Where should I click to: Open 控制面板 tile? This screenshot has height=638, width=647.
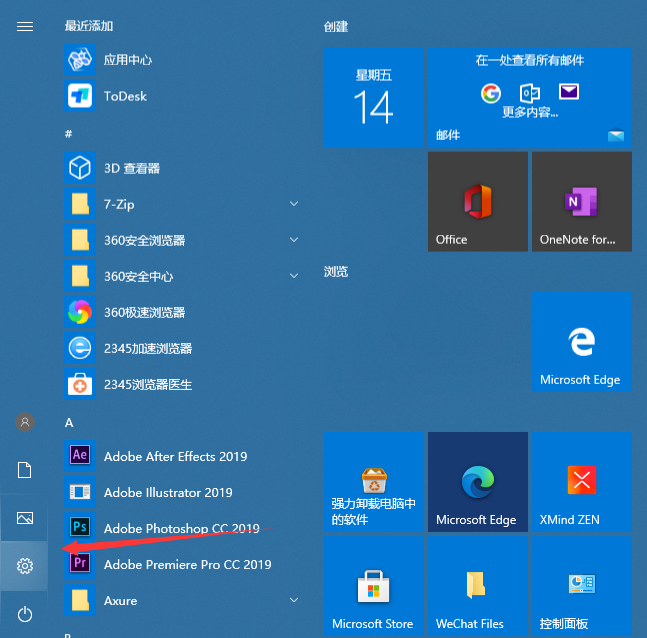(x=582, y=586)
